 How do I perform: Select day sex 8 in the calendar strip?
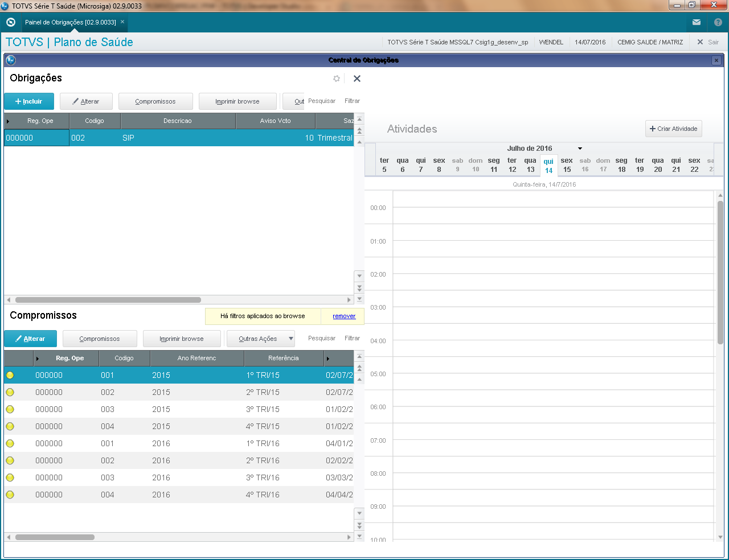pyautogui.click(x=439, y=165)
